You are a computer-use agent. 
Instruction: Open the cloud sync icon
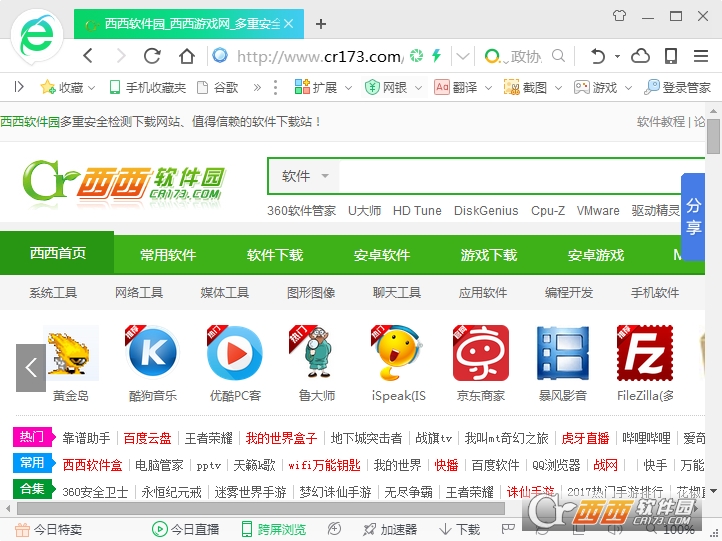pyautogui.click(x=640, y=56)
